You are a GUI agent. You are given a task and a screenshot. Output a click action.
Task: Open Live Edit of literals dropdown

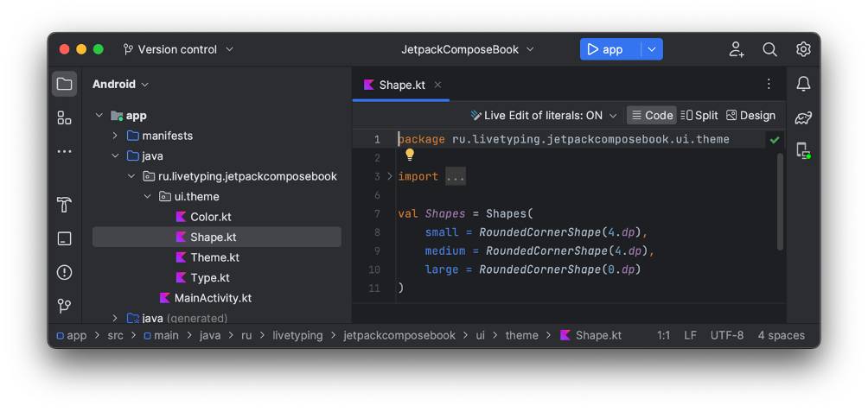point(544,115)
